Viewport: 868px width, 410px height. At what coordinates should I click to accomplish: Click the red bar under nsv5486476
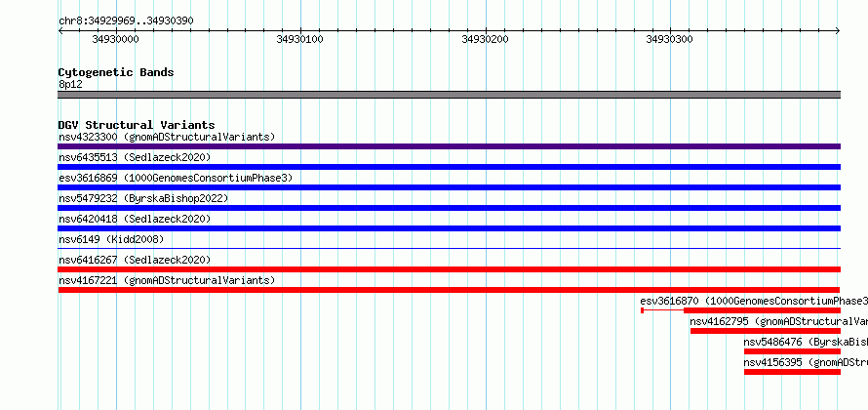tap(792, 351)
